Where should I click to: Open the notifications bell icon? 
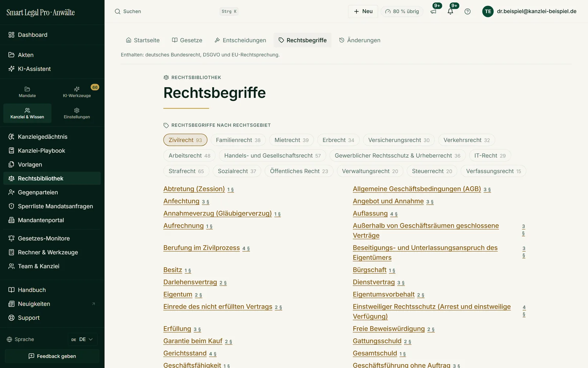(x=450, y=11)
